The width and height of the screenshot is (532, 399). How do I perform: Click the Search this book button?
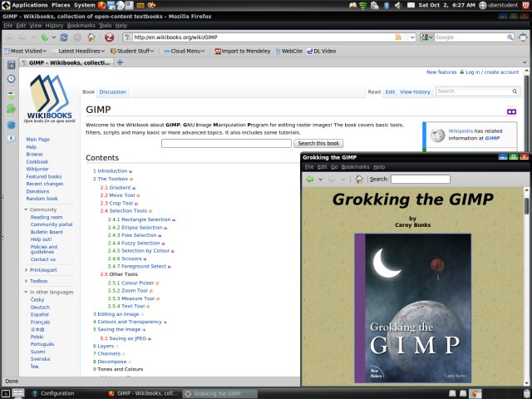(x=318, y=143)
